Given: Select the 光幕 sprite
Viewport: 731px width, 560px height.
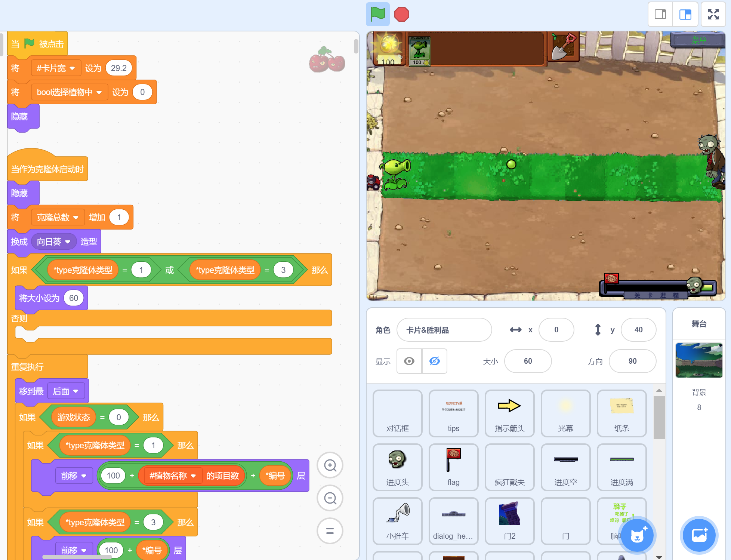Looking at the screenshot, I should tap(566, 413).
